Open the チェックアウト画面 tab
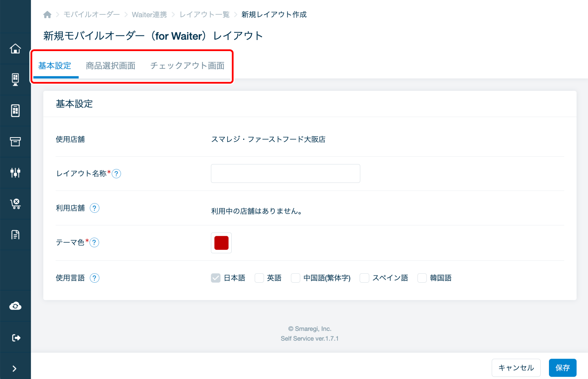 pos(187,66)
